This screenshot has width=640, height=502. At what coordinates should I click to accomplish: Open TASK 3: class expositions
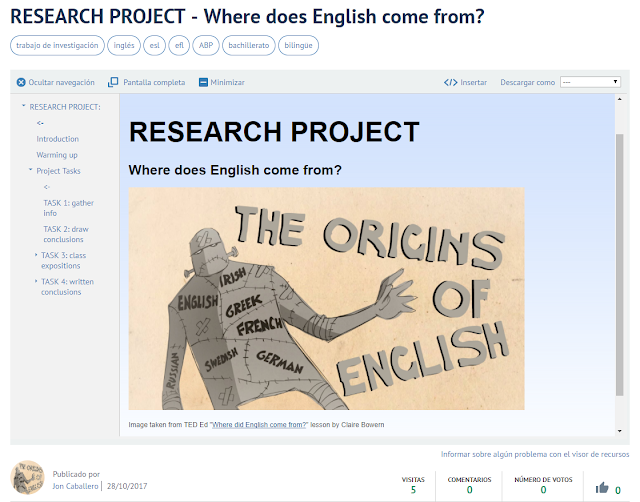(x=63, y=260)
